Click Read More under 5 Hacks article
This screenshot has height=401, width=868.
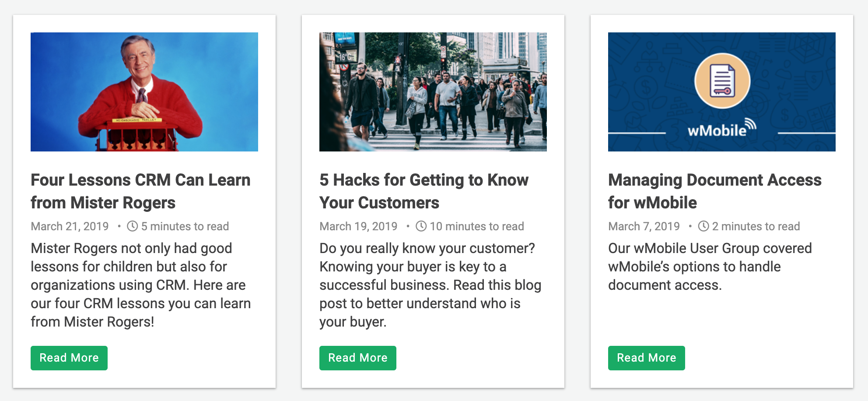click(x=358, y=358)
